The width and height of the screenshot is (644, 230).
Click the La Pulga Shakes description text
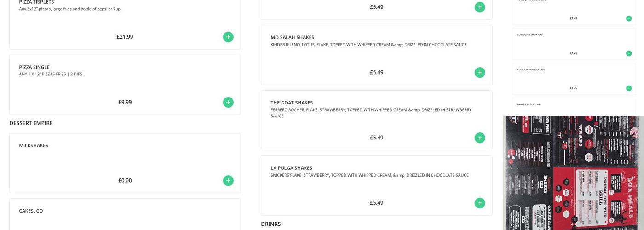pos(369,175)
